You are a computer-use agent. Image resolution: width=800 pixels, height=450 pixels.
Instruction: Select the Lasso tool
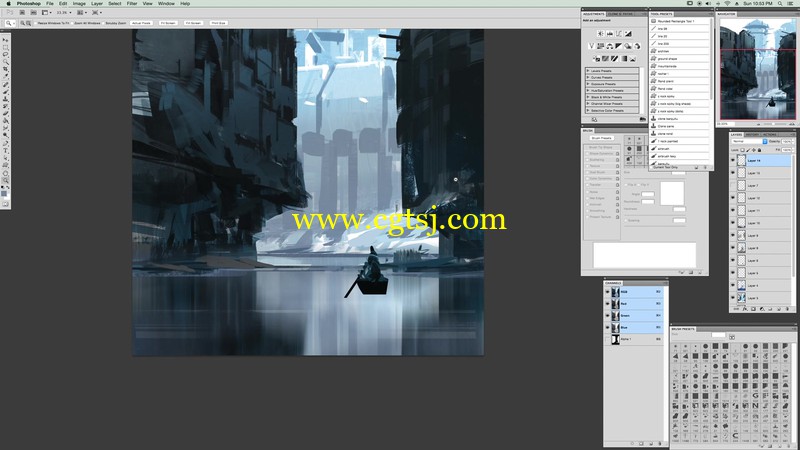click(x=6, y=54)
